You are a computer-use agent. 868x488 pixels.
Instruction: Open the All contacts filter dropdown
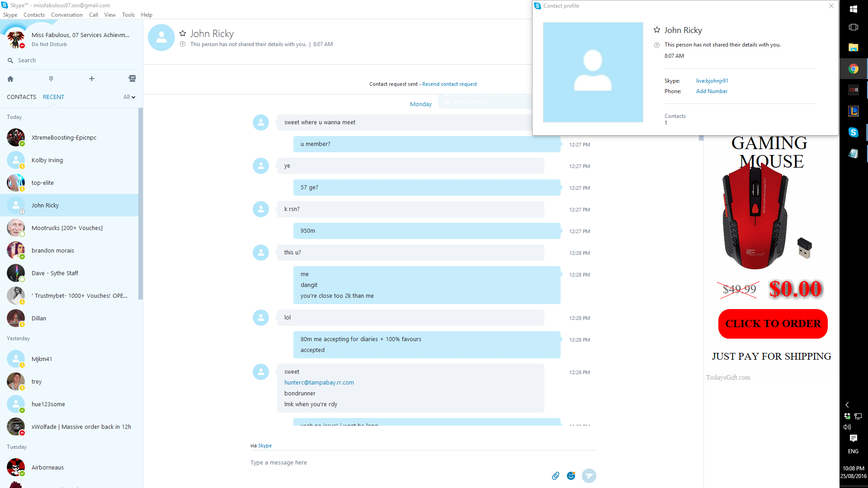click(x=129, y=97)
